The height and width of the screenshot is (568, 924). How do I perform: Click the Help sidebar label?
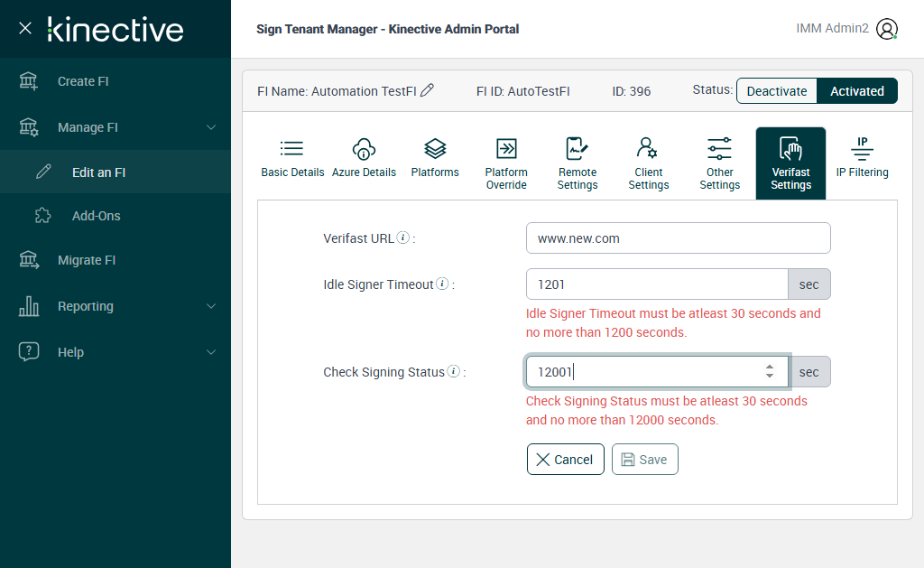point(70,352)
